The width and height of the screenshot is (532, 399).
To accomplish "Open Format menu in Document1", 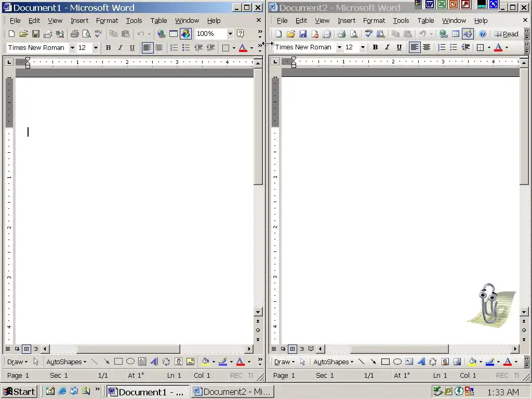I will coord(107,21).
